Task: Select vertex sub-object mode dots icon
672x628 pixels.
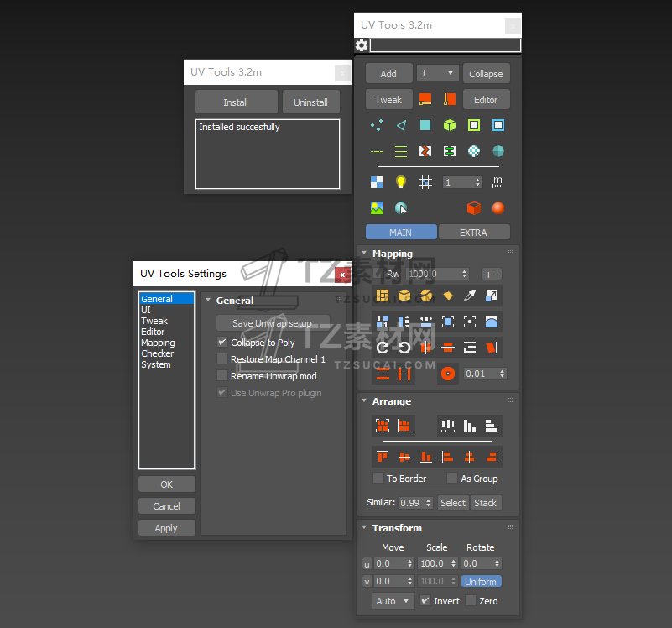Action: coord(377,125)
